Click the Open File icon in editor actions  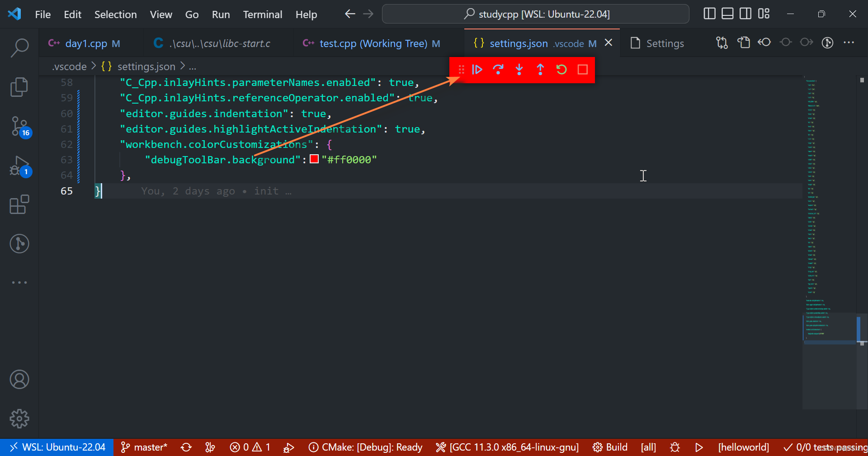[744, 43]
